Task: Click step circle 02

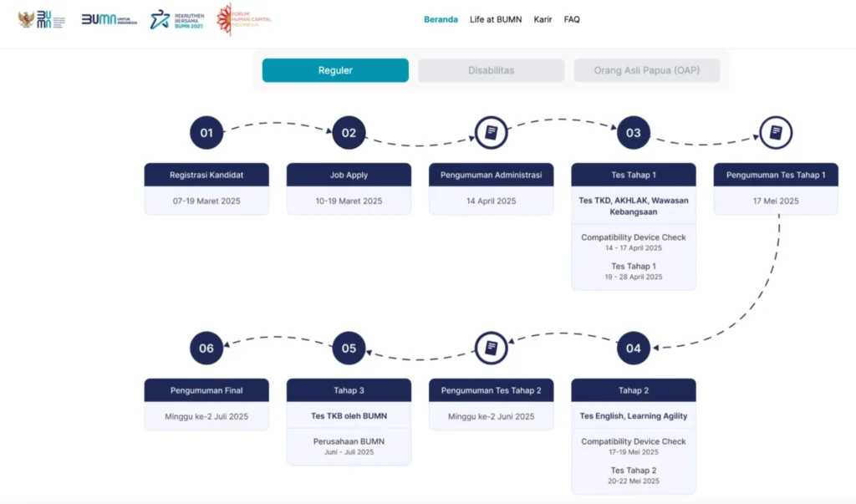Action: (349, 133)
